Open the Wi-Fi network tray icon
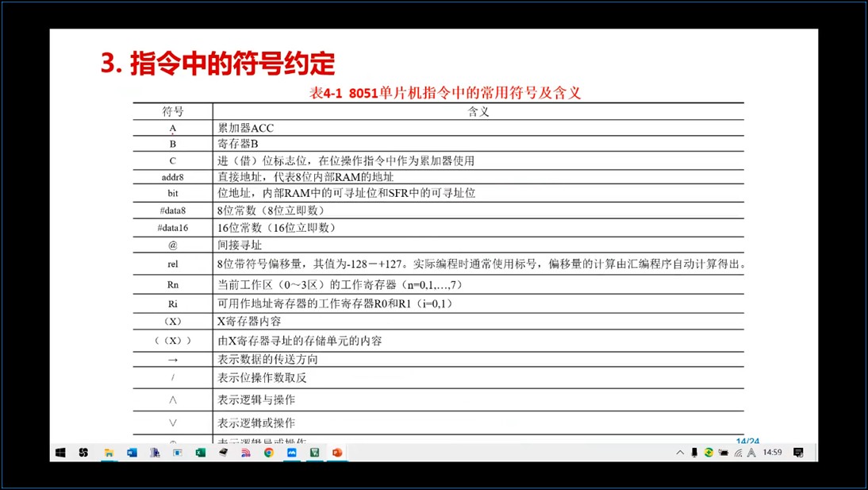 click(x=738, y=453)
